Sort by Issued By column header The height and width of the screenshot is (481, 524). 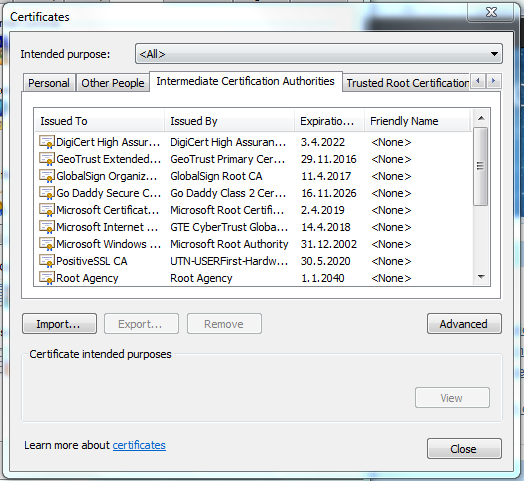click(229, 121)
